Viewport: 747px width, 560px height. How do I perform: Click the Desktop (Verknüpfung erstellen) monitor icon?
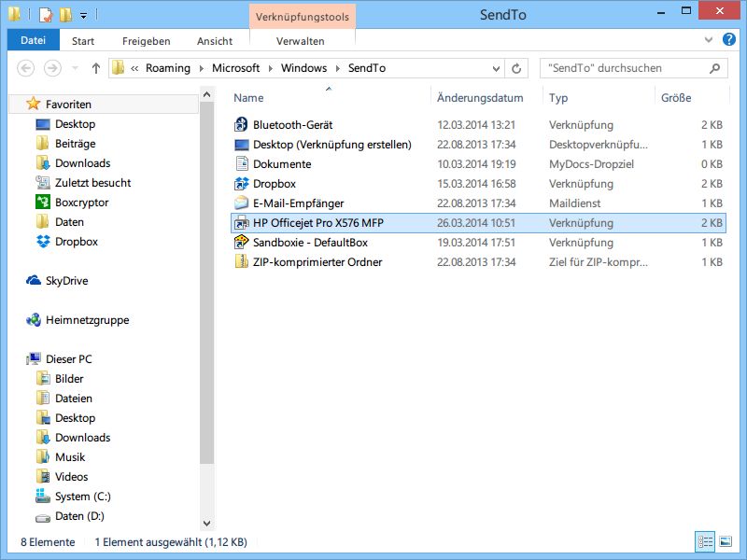coord(241,145)
